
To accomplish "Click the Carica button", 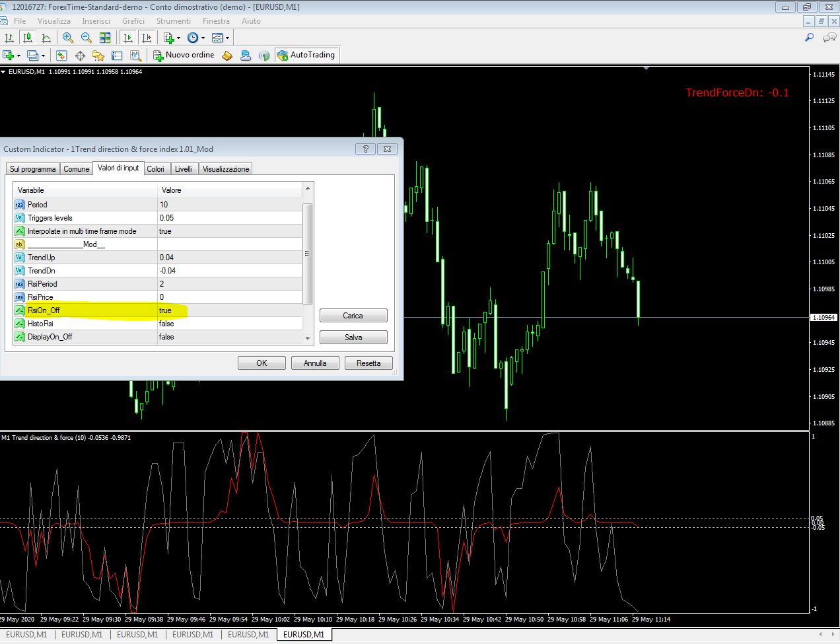I will [353, 316].
